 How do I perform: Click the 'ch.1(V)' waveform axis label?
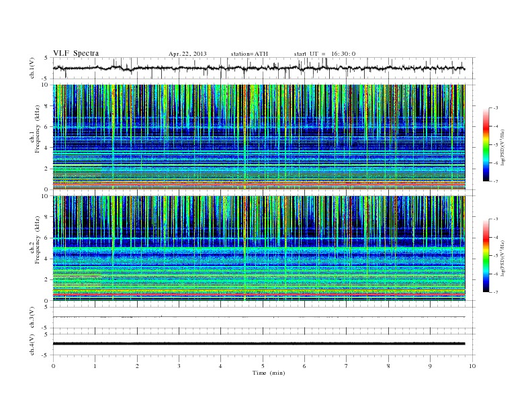click(32, 68)
